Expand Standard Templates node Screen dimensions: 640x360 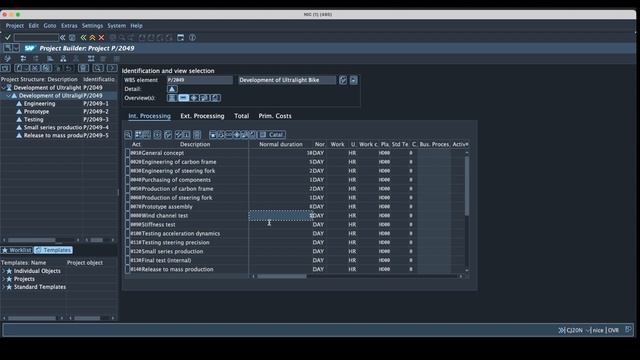pos(4,287)
